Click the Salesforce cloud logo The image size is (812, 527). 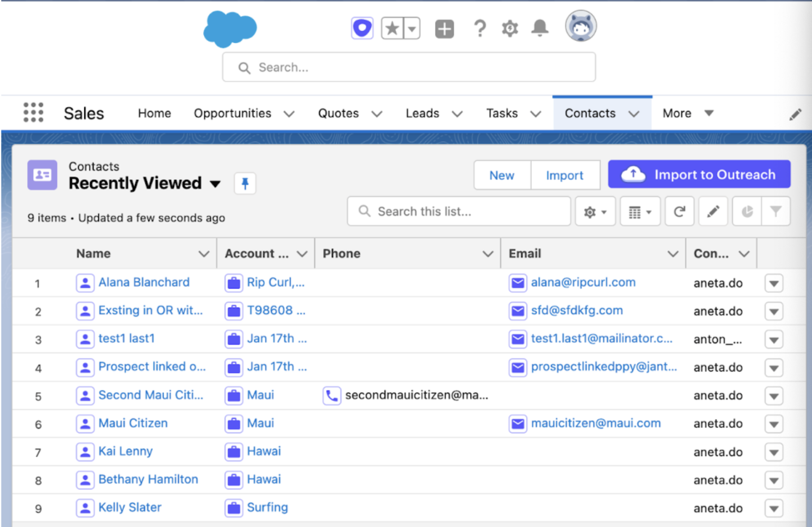click(x=230, y=29)
